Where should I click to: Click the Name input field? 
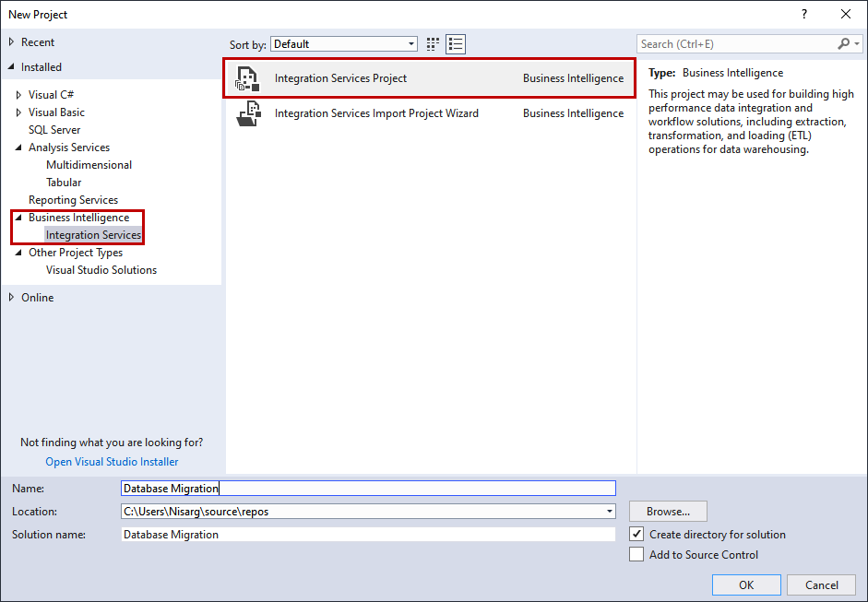(368, 488)
